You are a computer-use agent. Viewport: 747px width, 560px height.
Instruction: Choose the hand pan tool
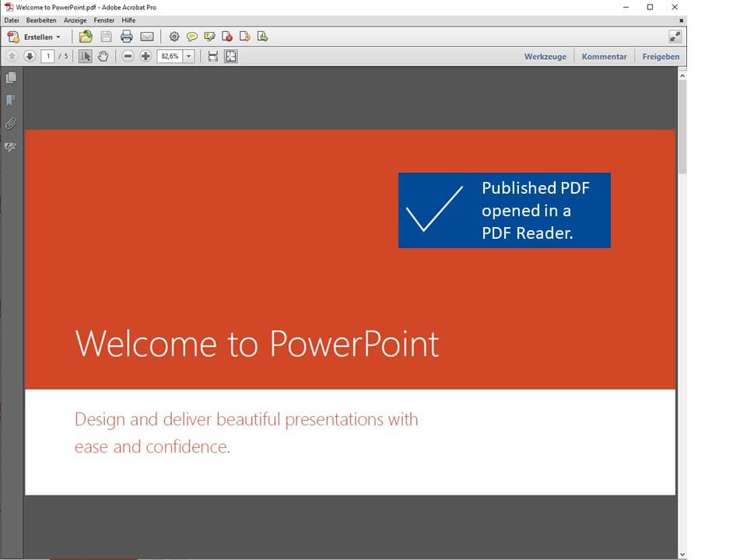(103, 56)
